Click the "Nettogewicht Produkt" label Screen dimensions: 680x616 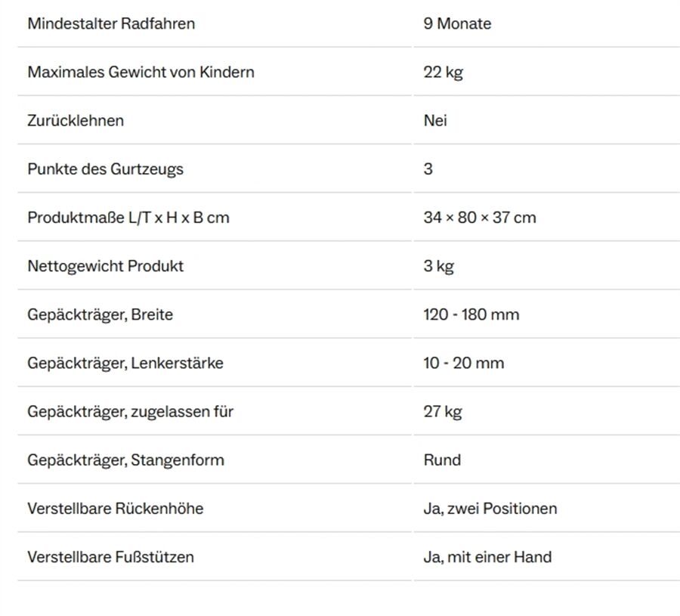[x=105, y=266]
